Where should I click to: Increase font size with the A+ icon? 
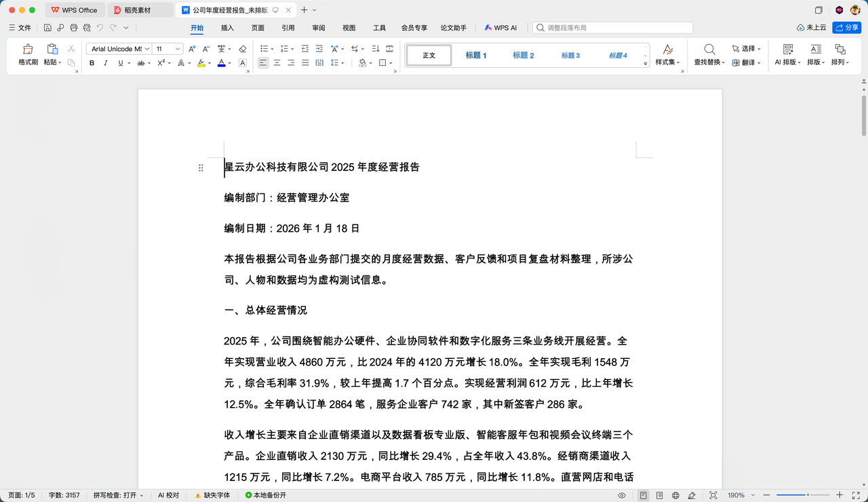click(192, 49)
